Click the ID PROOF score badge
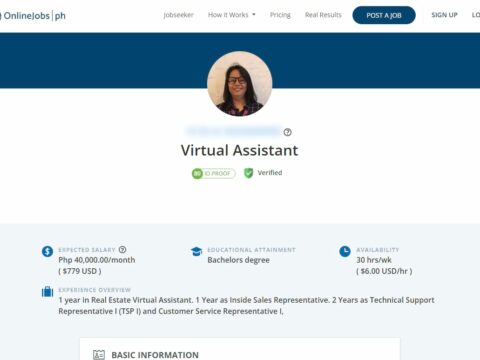 (x=214, y=174)
